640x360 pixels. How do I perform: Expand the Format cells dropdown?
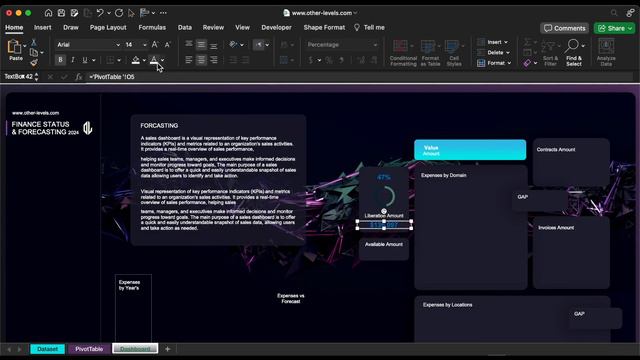(509, 63)
